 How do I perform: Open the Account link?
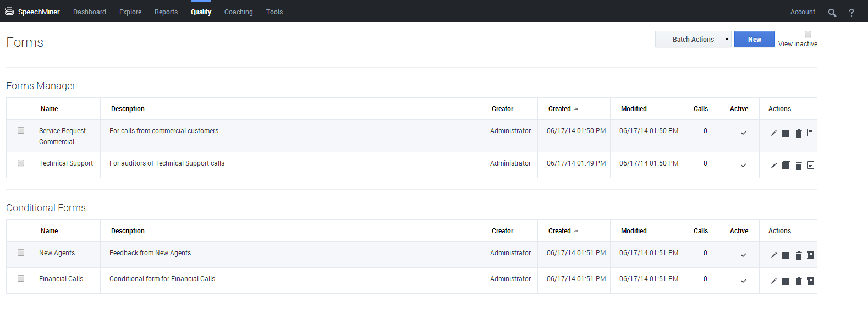(803, 12)
